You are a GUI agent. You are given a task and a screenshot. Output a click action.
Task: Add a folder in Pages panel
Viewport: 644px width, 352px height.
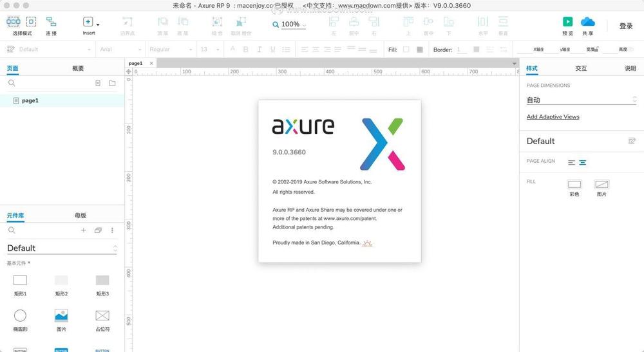[112, 83]
